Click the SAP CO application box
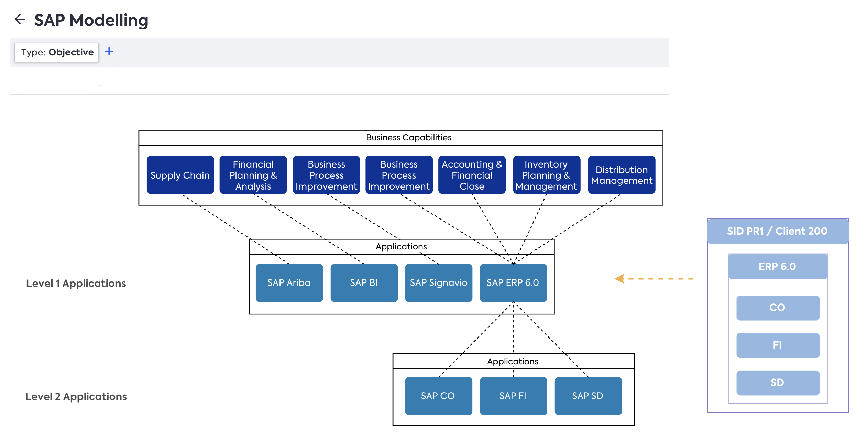868x438 pixels. [438, 396]
